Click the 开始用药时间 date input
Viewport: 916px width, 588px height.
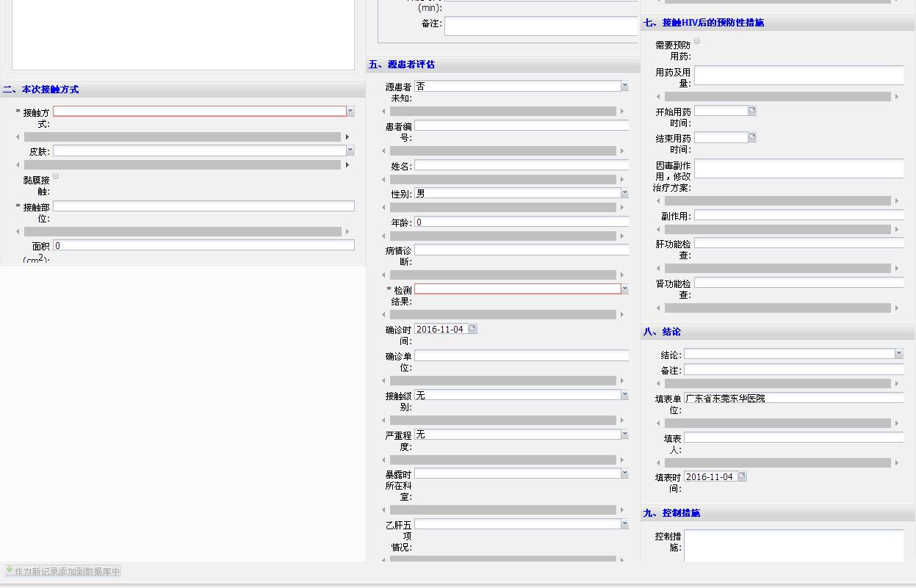click(721, 111)
